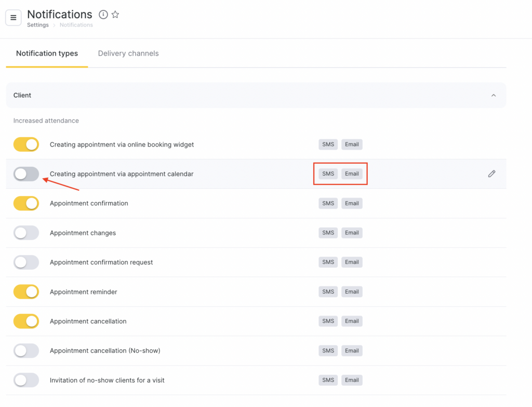Toggle Appointment reminder off
The height and width of the screenshot is (407, 532).
click(26, 292)
